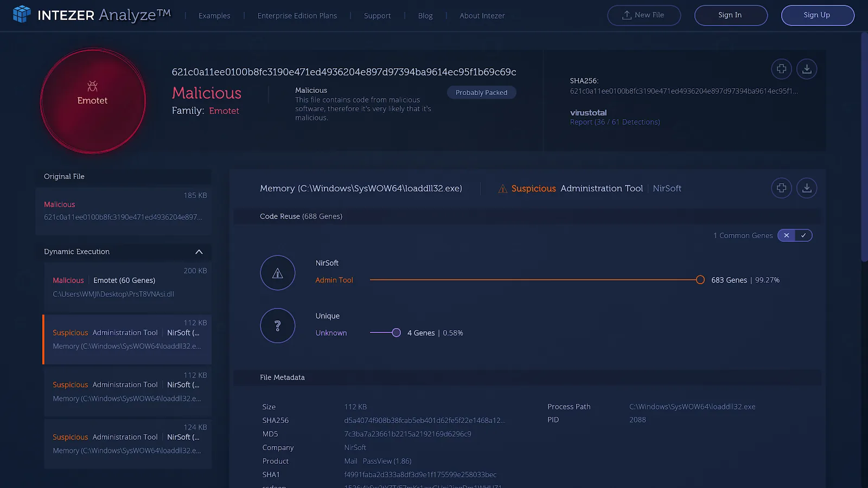Viewport: 868px width, 488px height.
Task: Turn off Common Genes with the X toggle
Action: tap(787, 235)
